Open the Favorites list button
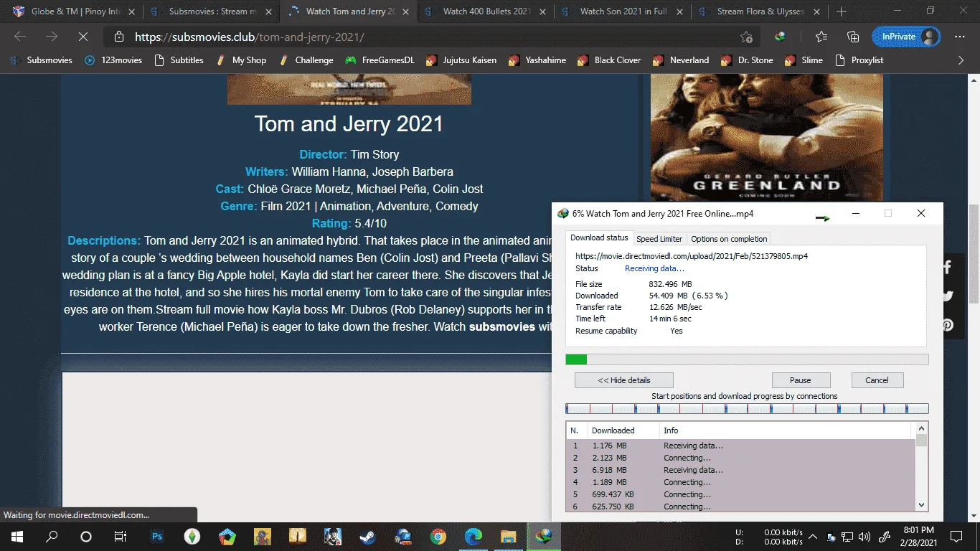Screen dimensions: 980x551 click(821, 37)
